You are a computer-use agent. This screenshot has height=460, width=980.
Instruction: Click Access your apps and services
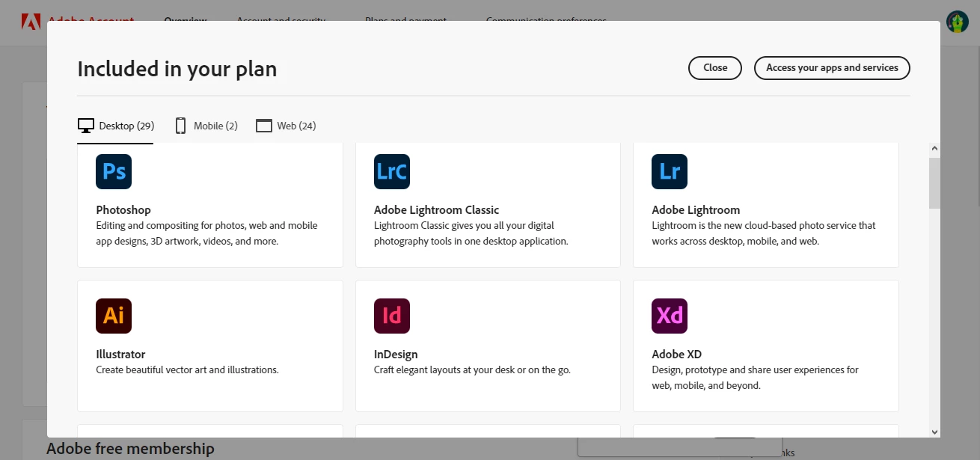(832, 67)
